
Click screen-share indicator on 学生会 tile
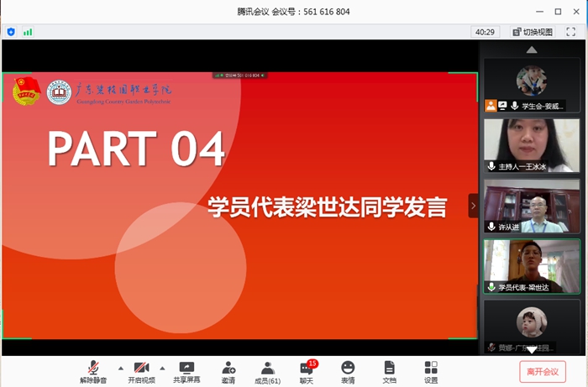(502, 106)
